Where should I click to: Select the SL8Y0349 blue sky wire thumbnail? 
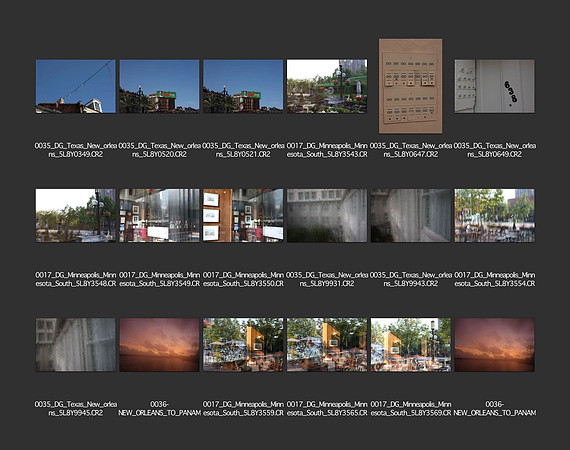click(x=76, y=87)
